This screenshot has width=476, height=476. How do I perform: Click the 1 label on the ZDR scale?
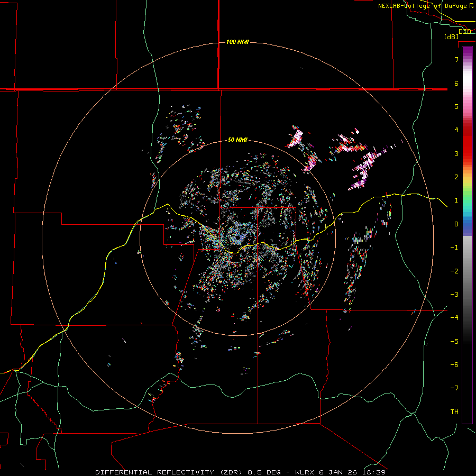pyautogui.click(x=456, y=200)
